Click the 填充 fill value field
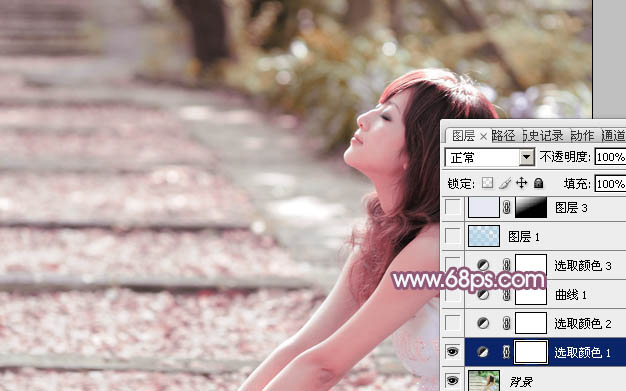The height and width of the screenshot is (391, 626). tap(610, 184)
